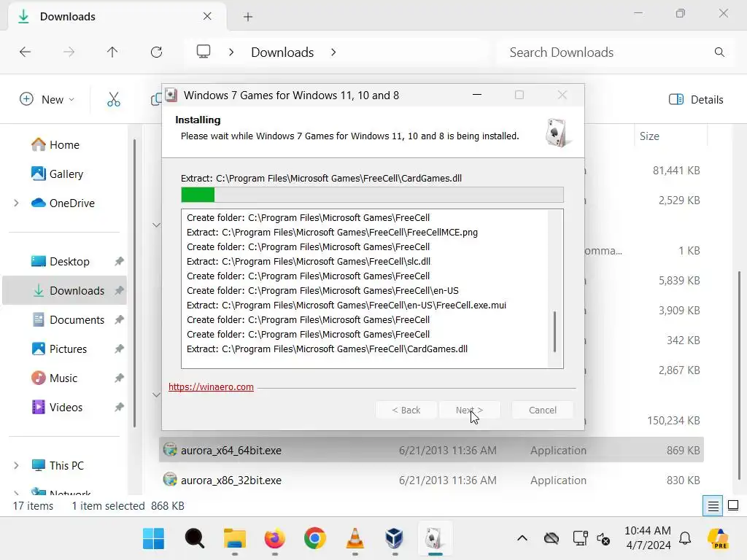Open a new File Explorer tab with plus button
The width and height of the screenshot is (747, 560).
pos(248,17)
